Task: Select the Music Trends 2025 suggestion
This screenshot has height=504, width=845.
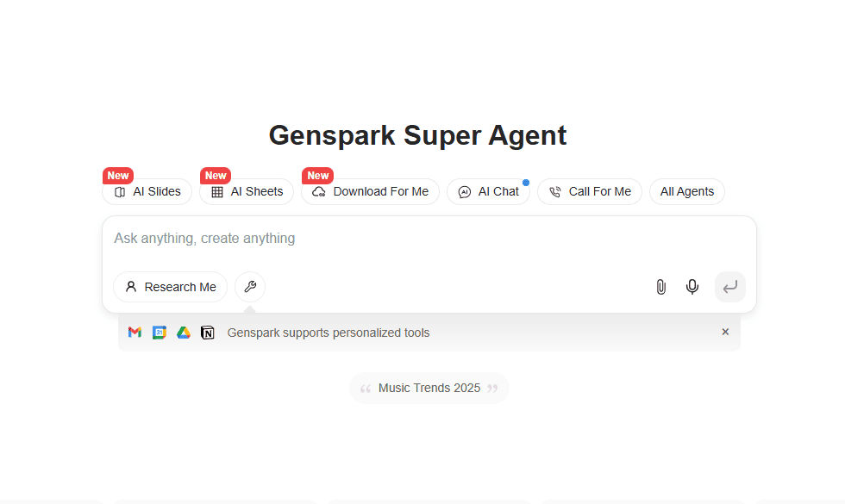Action: tap(429, 388)
